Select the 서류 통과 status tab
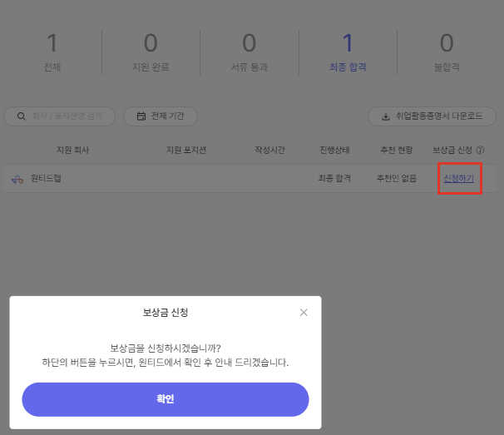504x435 pixels. tap(250, 52)
